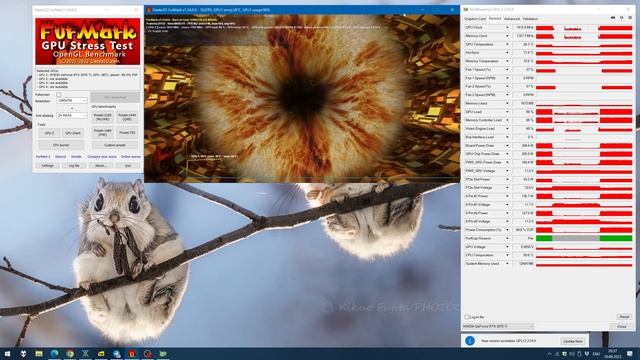Open File Explorer from the taskbar

pos(39,354)
